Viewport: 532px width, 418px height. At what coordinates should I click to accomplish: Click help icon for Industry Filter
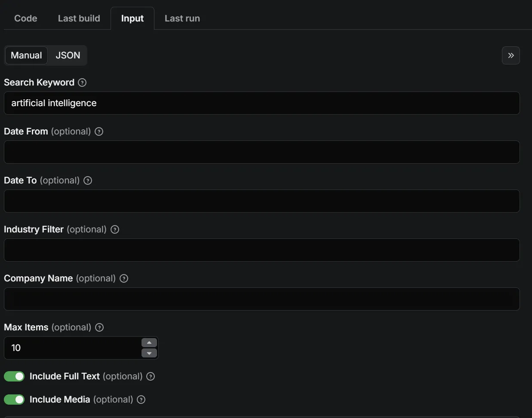[x=115, y=229]
